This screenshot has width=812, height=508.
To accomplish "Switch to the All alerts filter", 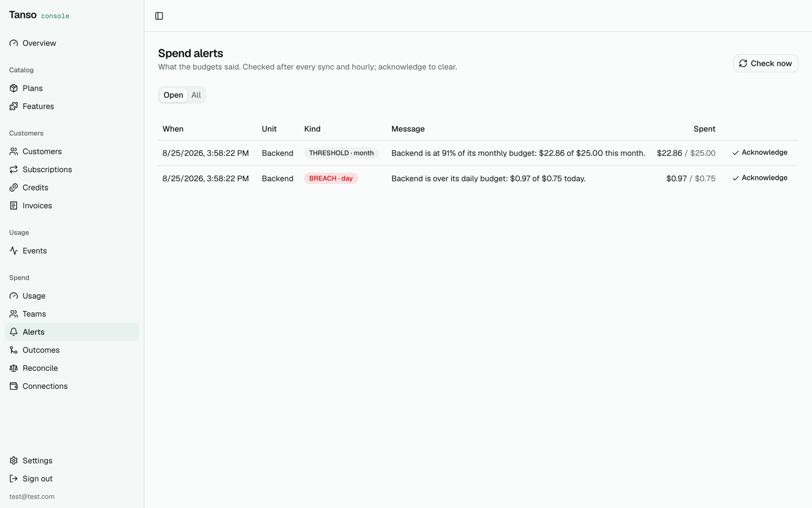I will (196, 95).
